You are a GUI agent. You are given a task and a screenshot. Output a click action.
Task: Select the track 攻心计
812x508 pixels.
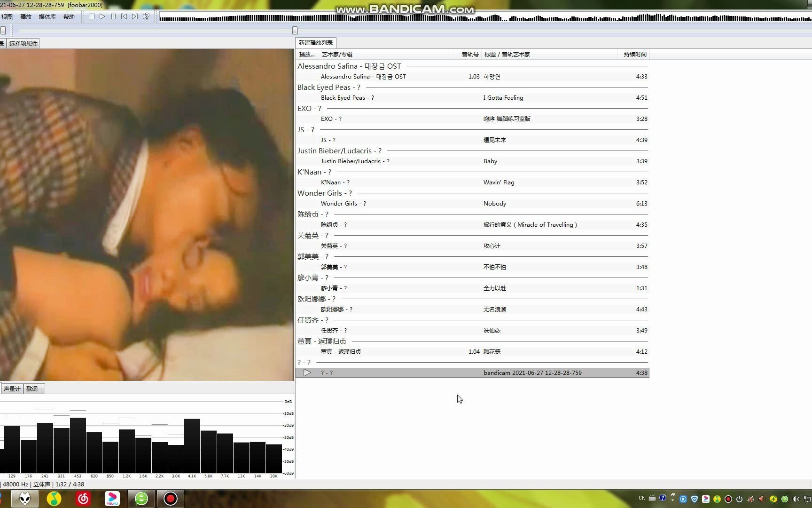click(x=472, y=246)
